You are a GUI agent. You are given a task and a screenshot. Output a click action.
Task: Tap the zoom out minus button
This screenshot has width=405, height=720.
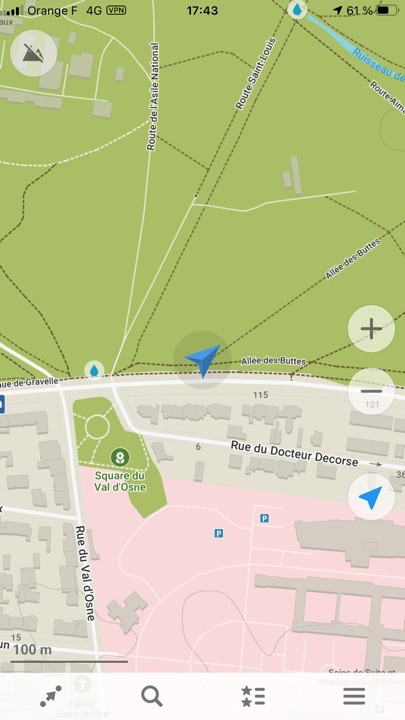point(371,391)
